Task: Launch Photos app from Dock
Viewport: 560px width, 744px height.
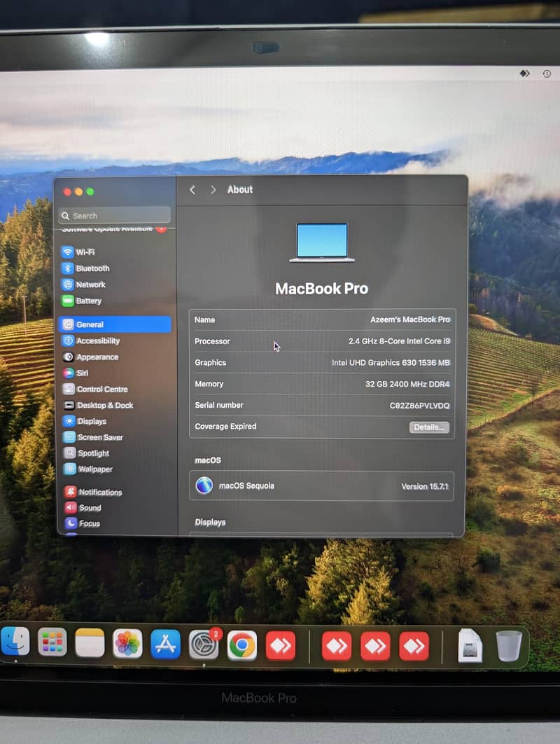Action: tap(127, 644)
